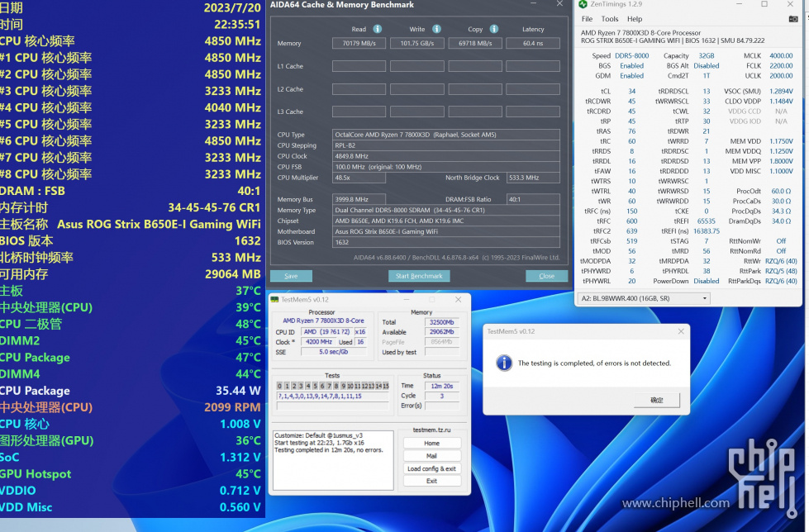Click the SSE field showing 5.0 sec/Gb
Image resolution: width=809 pixels, height=532 pixels.
(x=333, y=352)
